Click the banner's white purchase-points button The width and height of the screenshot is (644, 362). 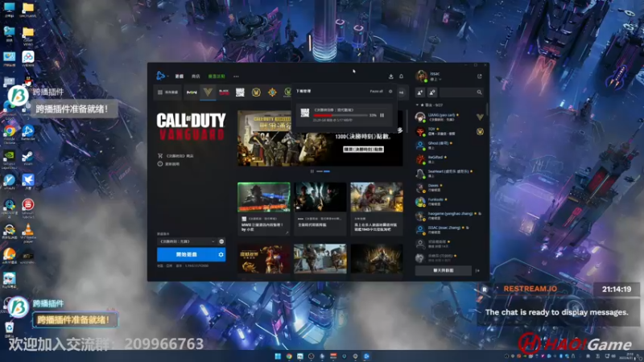coord(364,149)
